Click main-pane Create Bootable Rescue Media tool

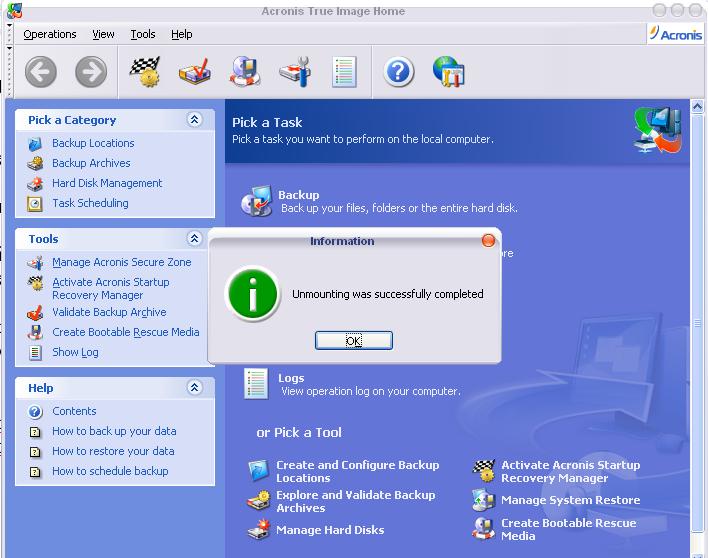click(x=568, y=529)
